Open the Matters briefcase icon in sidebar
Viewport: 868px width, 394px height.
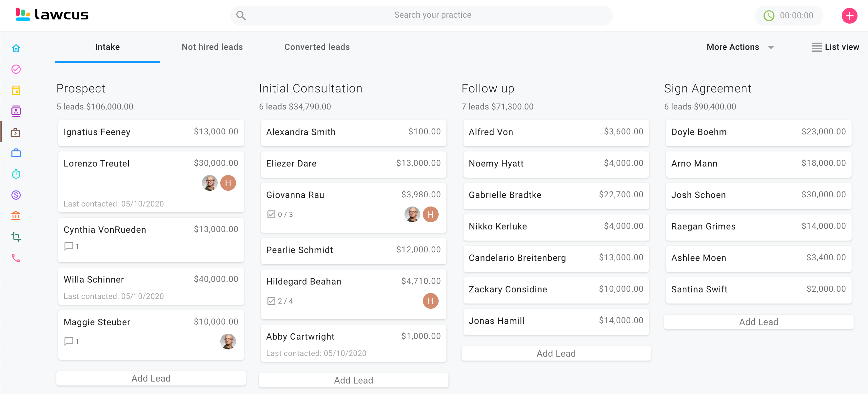tap(16, 153)
